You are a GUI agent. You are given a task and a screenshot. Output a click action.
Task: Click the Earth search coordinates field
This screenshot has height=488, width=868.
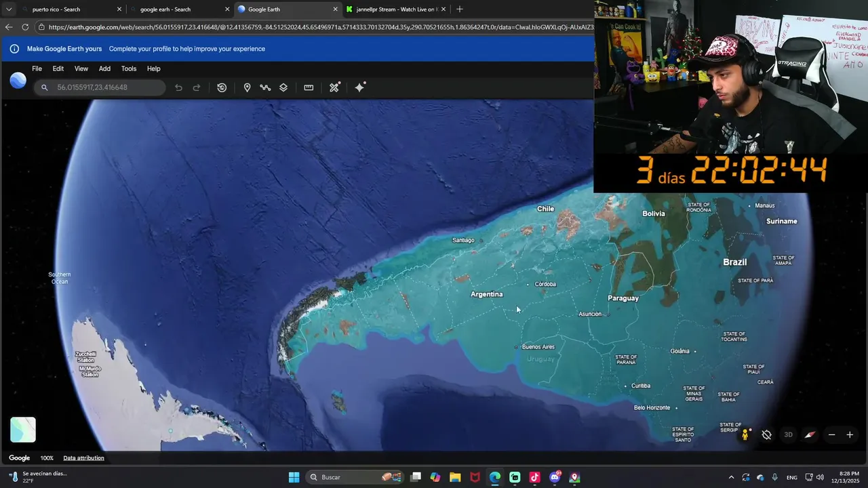coord(100,87)
